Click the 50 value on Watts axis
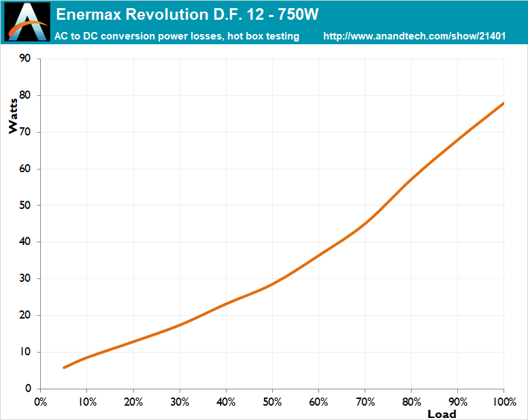 click(25, 205)
